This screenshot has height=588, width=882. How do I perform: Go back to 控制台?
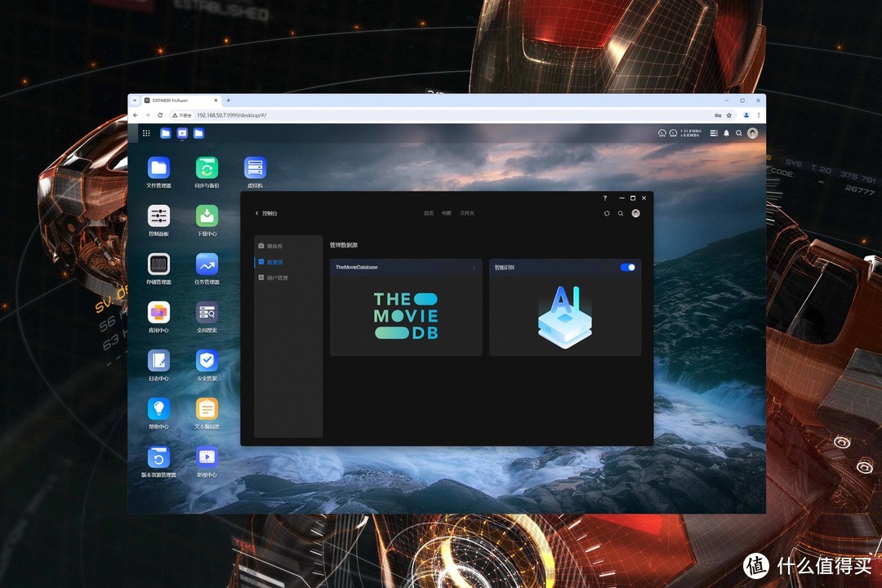click(x=266, y=213)
